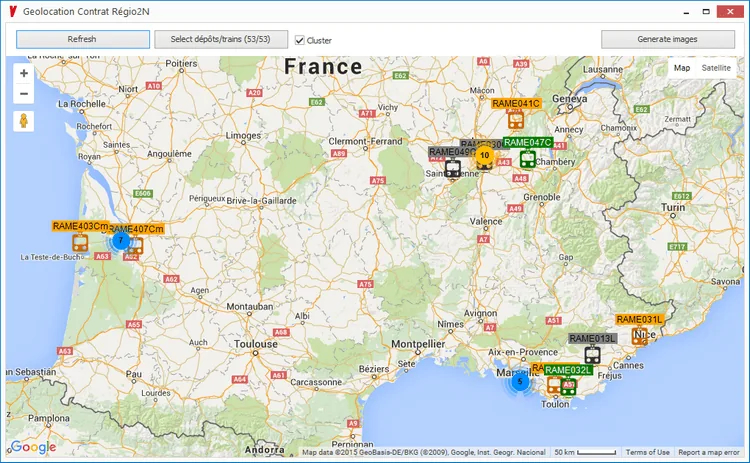Open the Terms of Use link

pos(648,452)
